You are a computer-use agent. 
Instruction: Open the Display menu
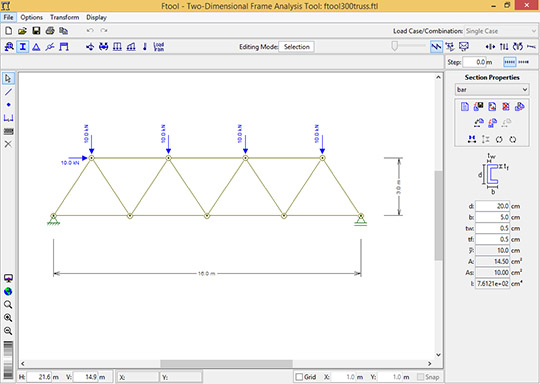pyautogui.click(x=96, y=17)
